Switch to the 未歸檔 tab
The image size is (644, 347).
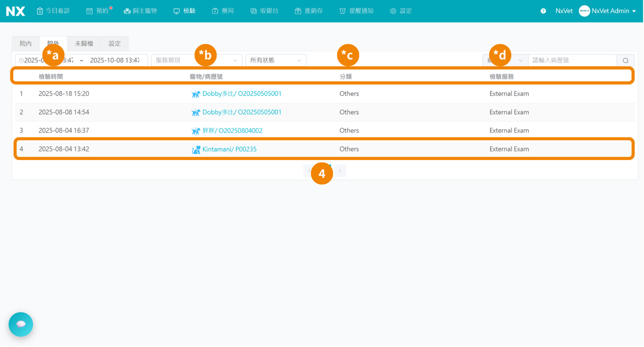84,44
